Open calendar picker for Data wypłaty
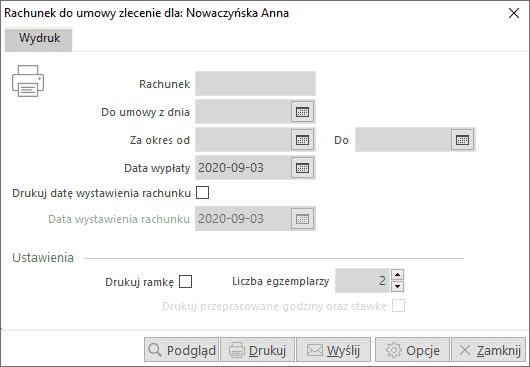Viewport: 530px width, 367px height. (x=303, y=168)
